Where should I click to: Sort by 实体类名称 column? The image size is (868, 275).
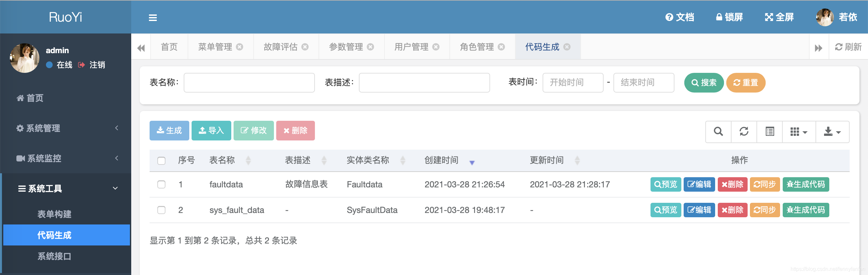[376, 160]
